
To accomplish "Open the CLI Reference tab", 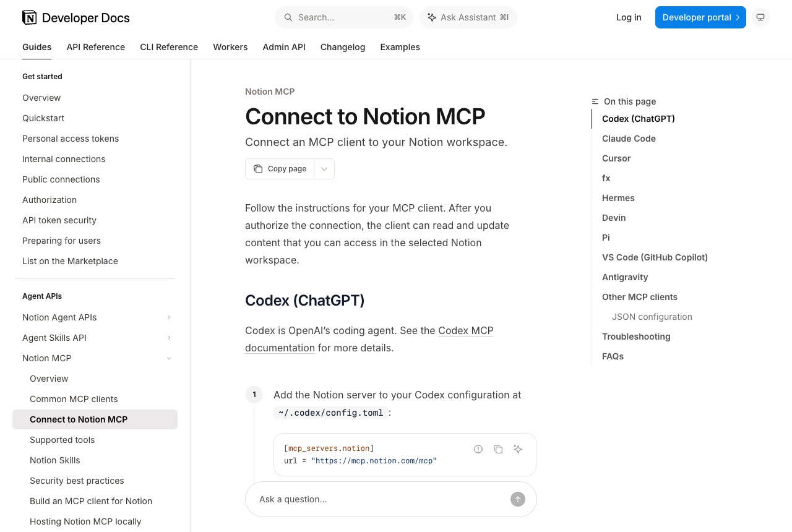I will (x=169, y=47).
